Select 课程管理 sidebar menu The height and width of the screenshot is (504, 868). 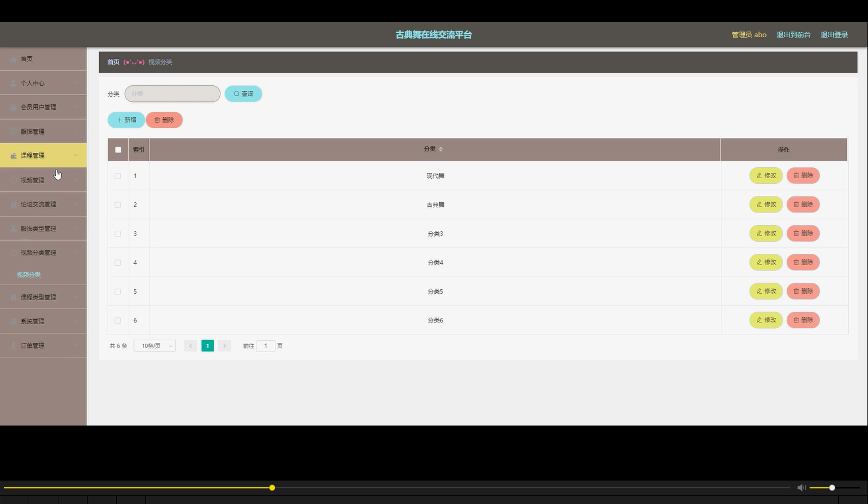(x=43, y=155)
